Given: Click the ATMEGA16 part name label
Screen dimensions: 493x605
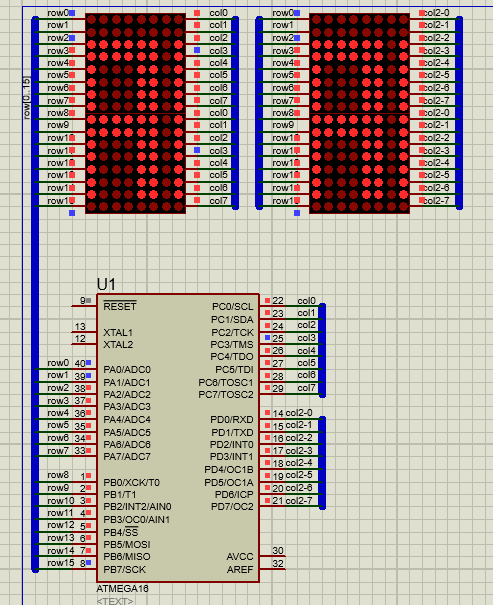Looking at the screenshot, I should [122, 589].
